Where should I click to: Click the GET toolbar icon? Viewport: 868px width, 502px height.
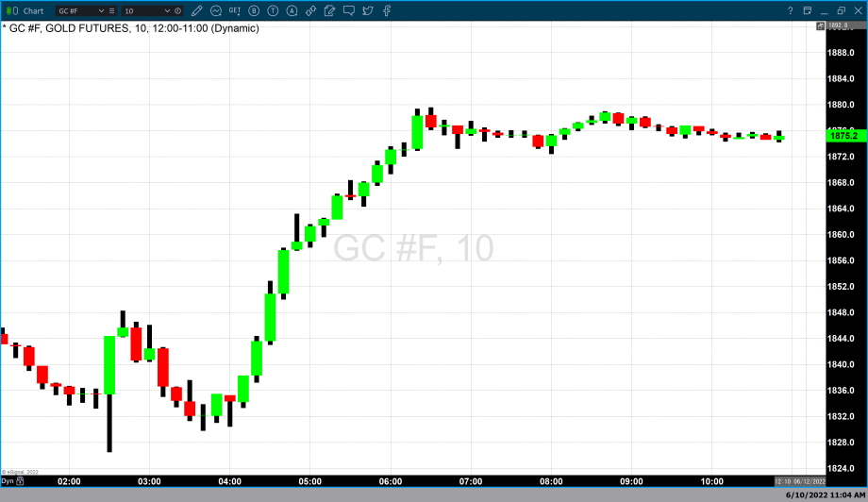tap(236, 10)
